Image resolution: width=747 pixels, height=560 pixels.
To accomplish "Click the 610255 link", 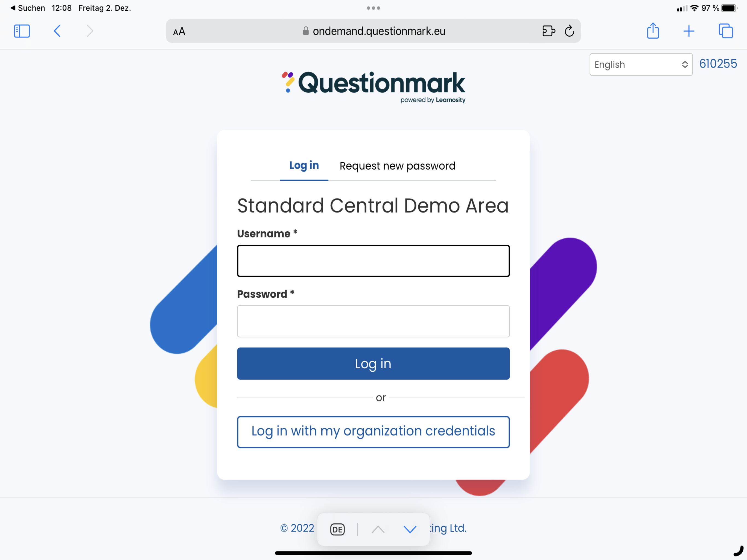I will click(x=718, y=64).
